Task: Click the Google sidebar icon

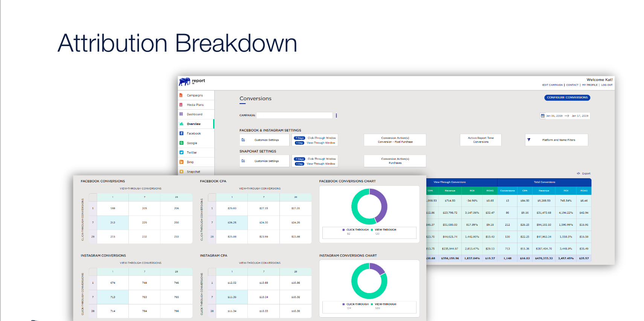Action: click(181, 143)
